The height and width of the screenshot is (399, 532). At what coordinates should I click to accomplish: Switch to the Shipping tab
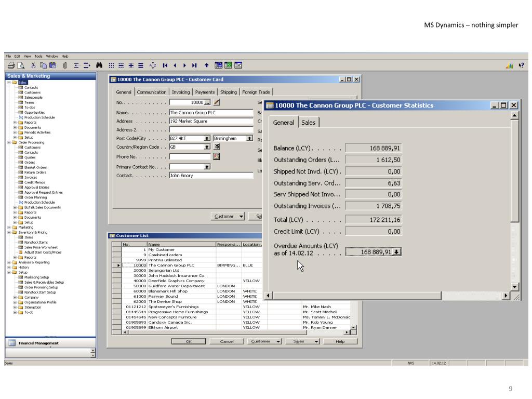click(229, 92)
